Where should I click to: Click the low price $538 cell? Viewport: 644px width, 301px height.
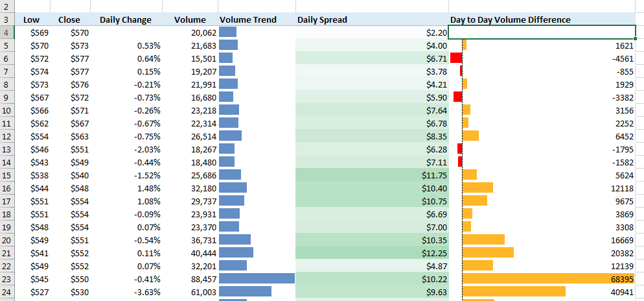32,175
